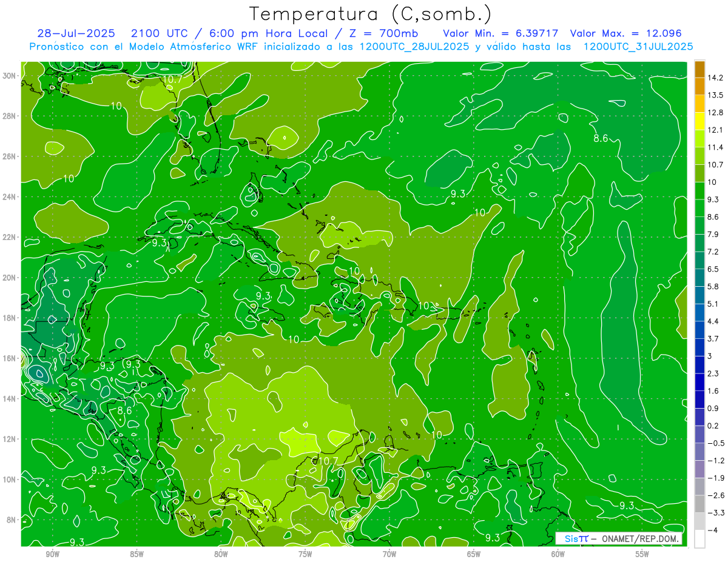Pick the white swatch below -4 on colorbar

point(699,539)
